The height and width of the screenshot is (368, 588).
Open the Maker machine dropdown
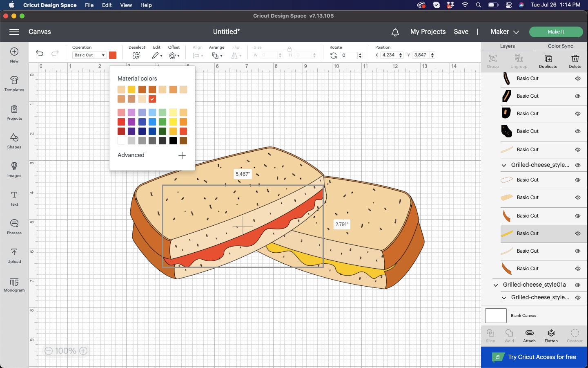coord(504,31)
